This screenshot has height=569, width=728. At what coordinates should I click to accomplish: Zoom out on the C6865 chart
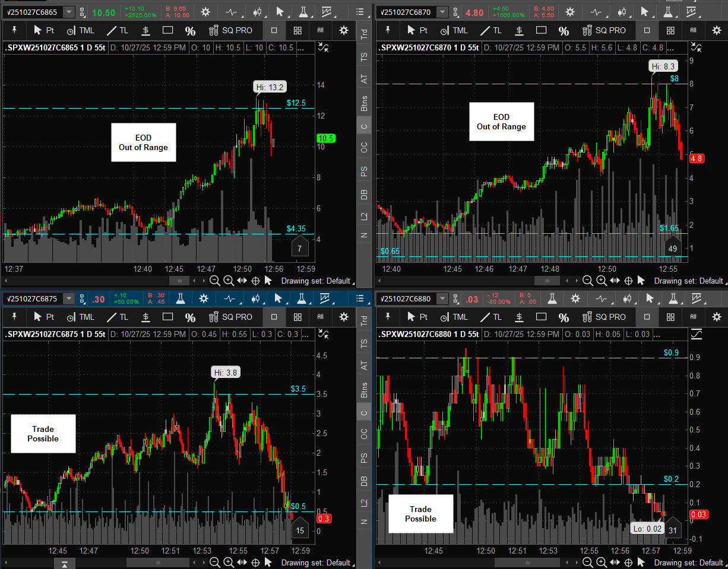tap(215, 281)
